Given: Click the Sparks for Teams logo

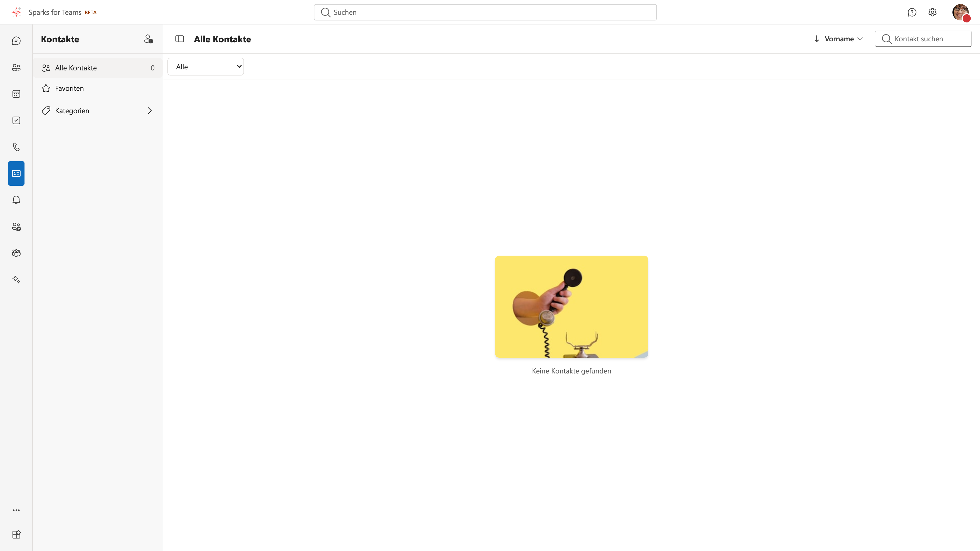Looking at the screenshot, I should [16, 12].
